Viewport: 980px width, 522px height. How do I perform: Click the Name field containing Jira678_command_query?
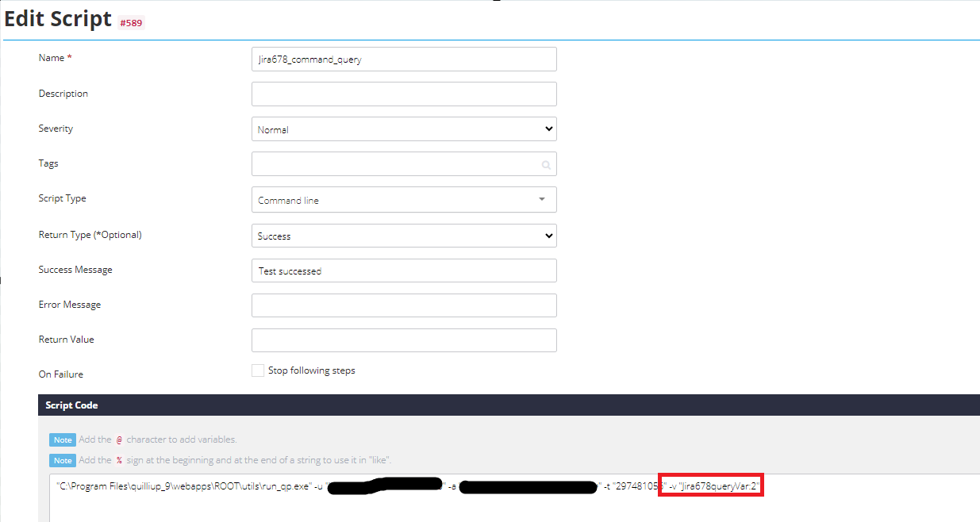[404, 59]
